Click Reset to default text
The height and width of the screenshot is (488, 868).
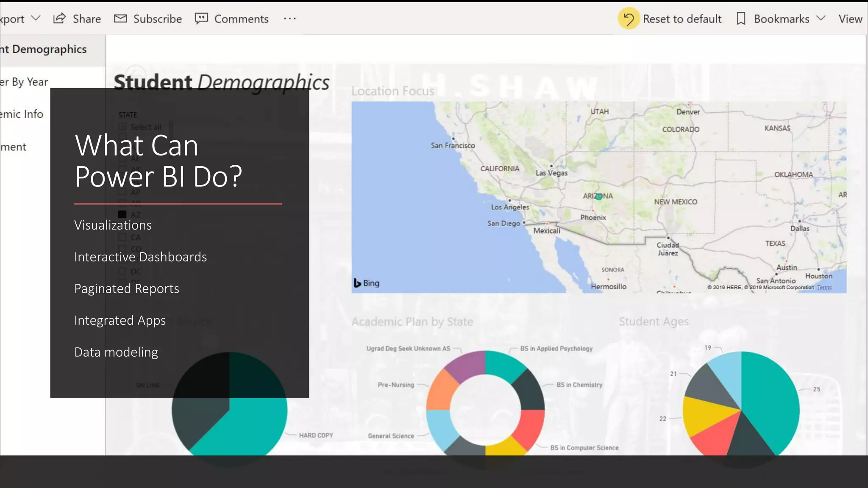(x=682, y=19)
